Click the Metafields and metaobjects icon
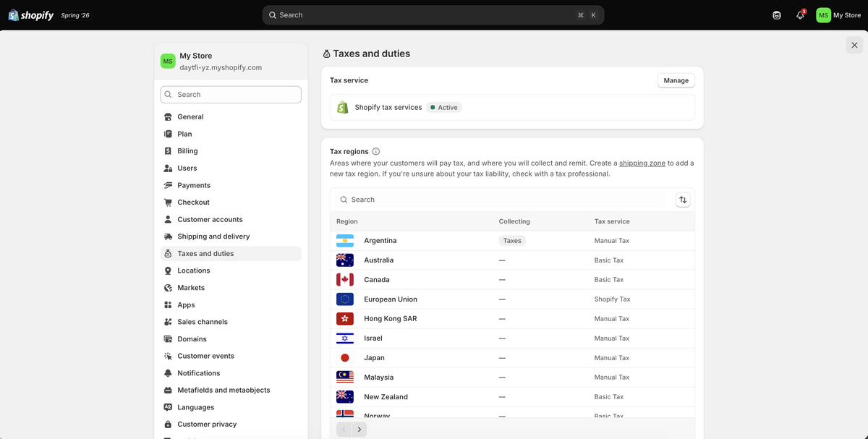868x439 pixels. coord(168,391)
